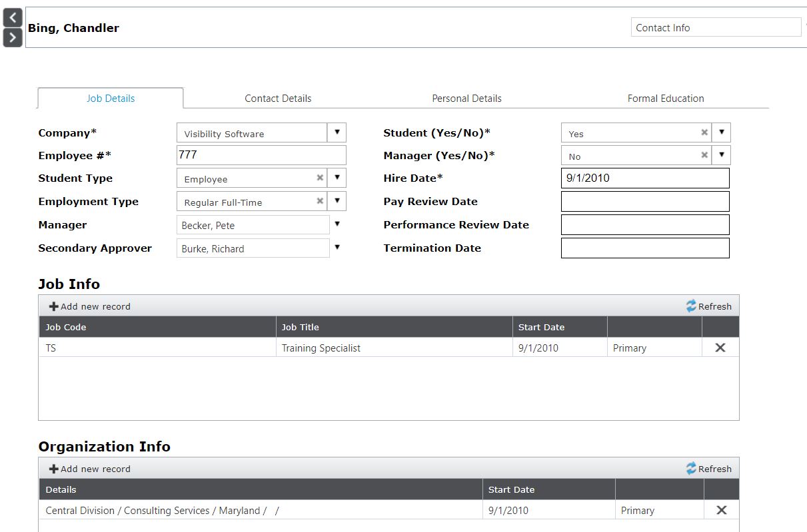This screenshot has width=807, height=532.
Task: Add new record in Job Info
Action: tap(89, 306)
